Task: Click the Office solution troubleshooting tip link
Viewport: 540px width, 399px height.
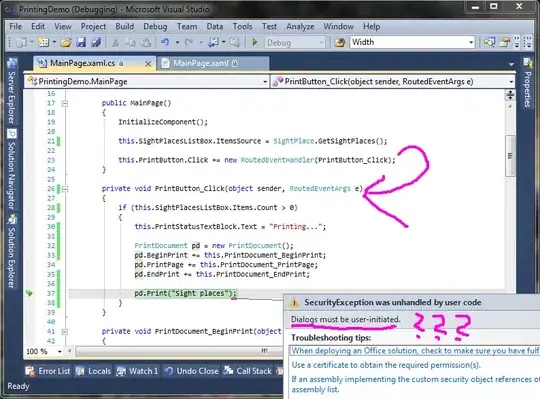Action: click(415, 351)
